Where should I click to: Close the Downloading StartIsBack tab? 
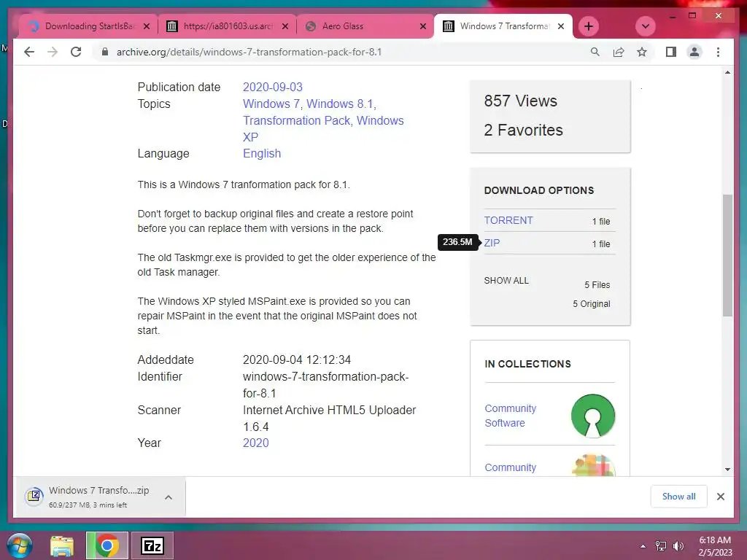[x=147, y=27]
